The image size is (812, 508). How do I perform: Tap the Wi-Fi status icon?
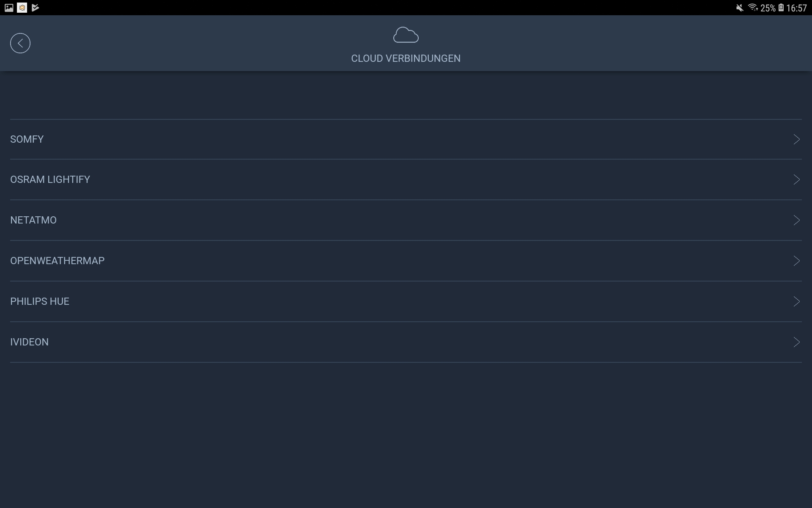(752, 8)
